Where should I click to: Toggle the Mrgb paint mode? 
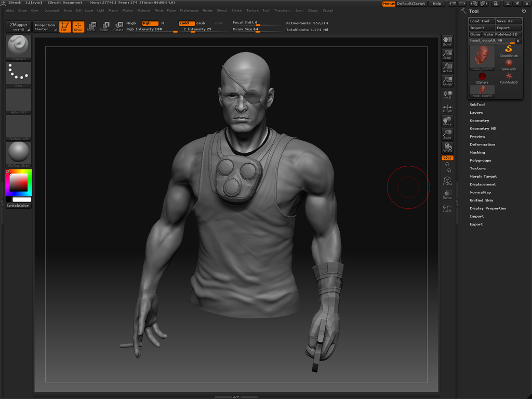pyautogui.click(x=131, y=23)
